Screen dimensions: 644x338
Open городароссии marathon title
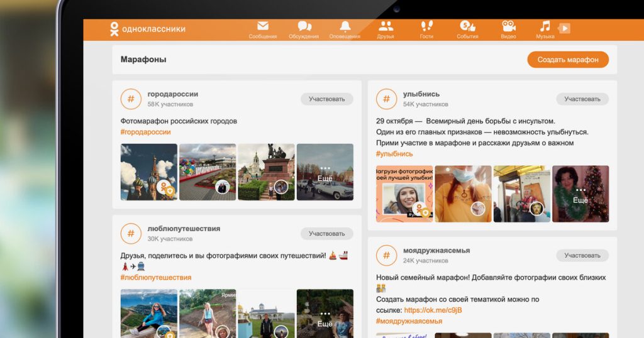click(172, 94)
